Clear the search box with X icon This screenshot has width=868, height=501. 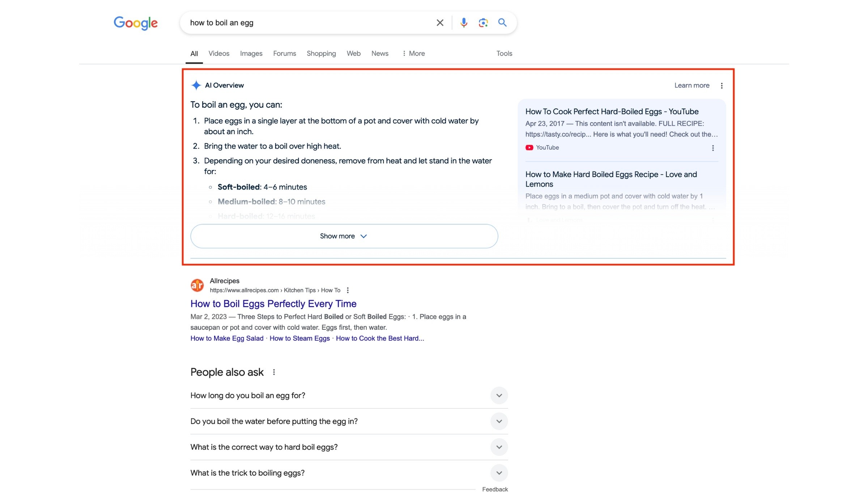point(440,23)
